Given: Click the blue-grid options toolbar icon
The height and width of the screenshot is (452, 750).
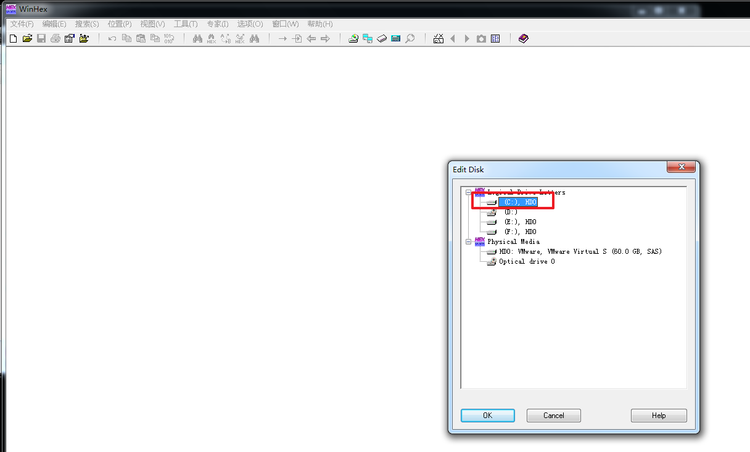Looking at the screenshot, I should (x=496, y=39).
